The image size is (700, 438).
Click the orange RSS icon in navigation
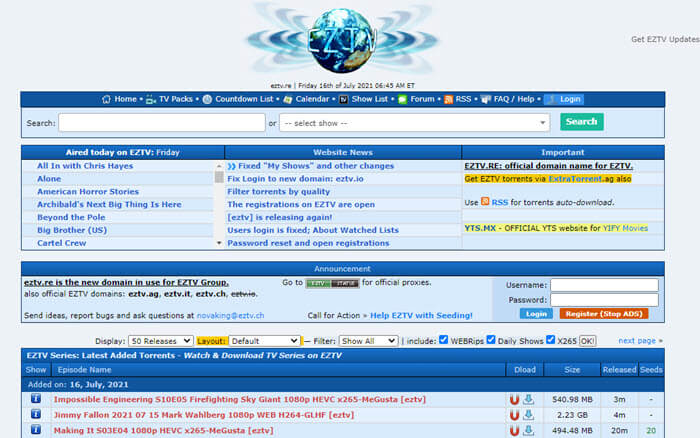448,100
